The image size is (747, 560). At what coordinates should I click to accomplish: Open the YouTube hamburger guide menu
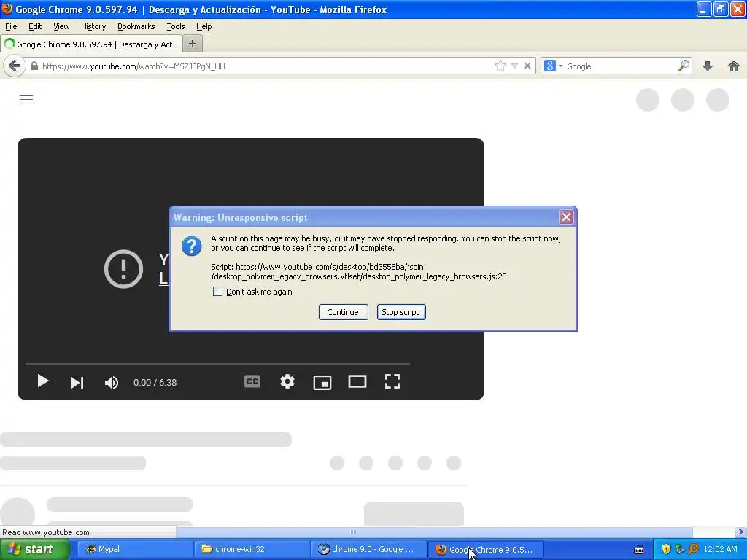(x=26, y=99)
